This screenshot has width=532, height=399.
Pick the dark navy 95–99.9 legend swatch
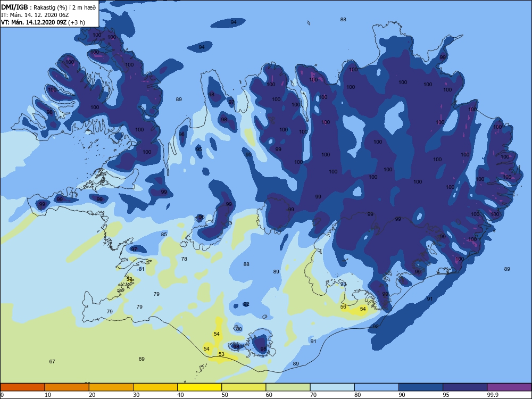(465, 387)
